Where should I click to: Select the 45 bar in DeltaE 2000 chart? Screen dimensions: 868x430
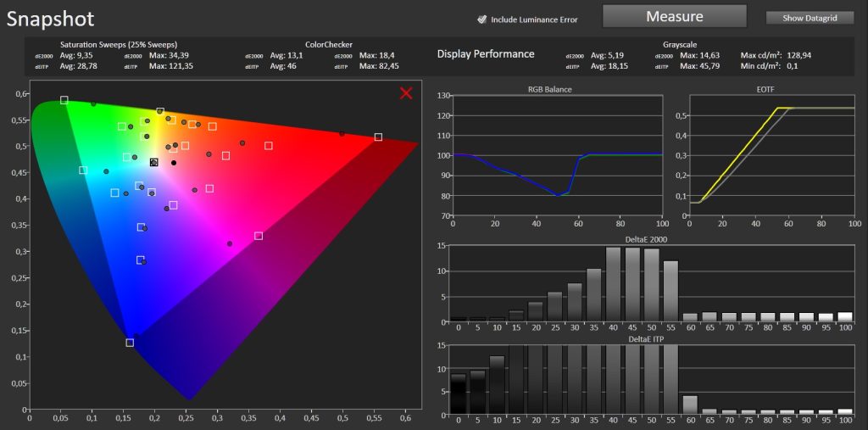point(632,284)
